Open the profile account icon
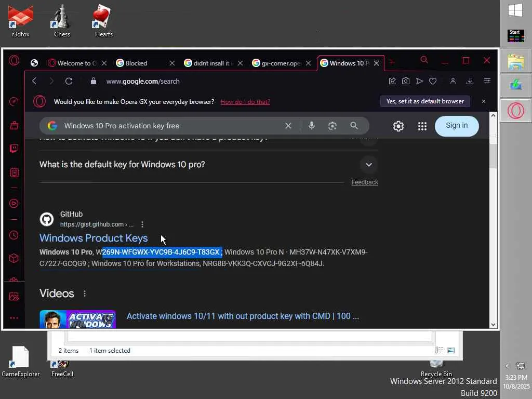The width and height of the screenshot is (532, 399). pyautogui.click(x=453, y=81)
